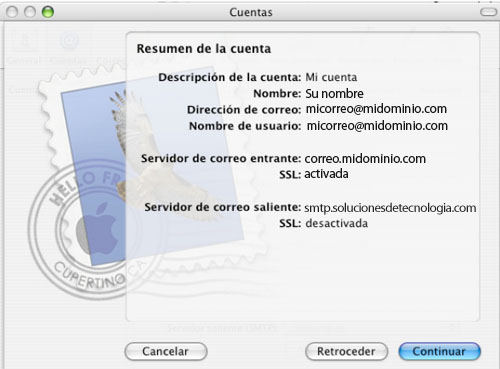
Task: Click the Continuar button
Action: 439,351
